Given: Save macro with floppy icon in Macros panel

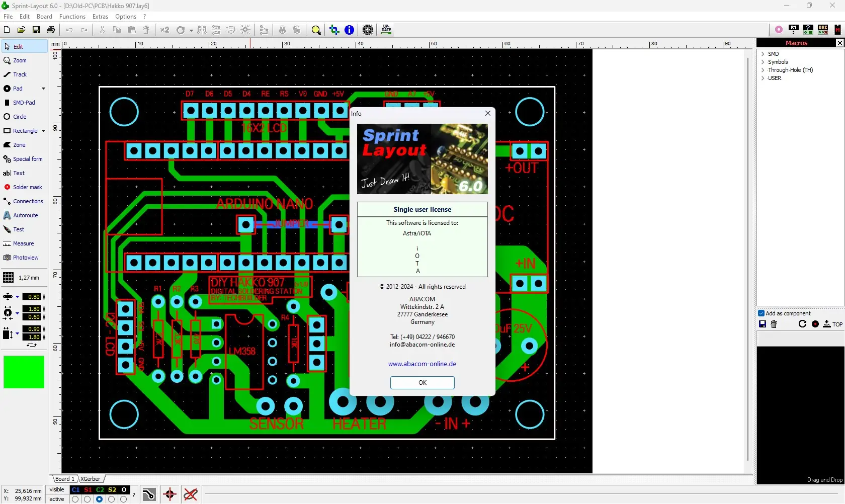Looking at the screenshot, I should [763, 324].
